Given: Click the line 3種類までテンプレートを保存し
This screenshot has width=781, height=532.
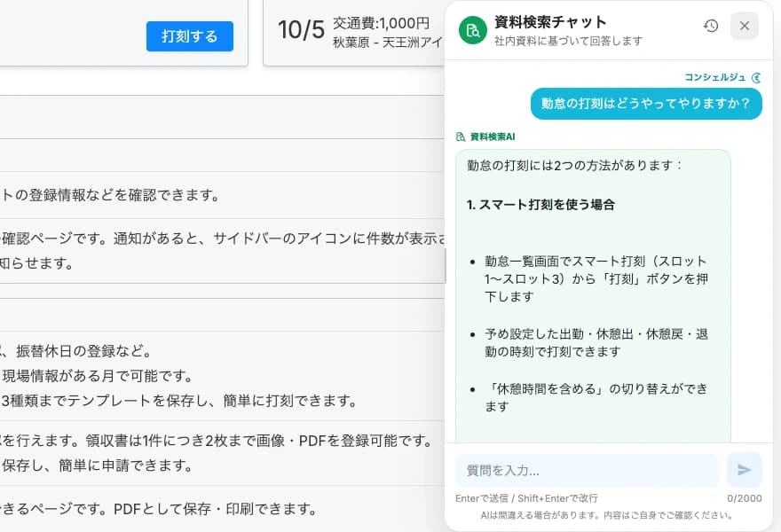Looking at the screenshot, I should 179,401.
